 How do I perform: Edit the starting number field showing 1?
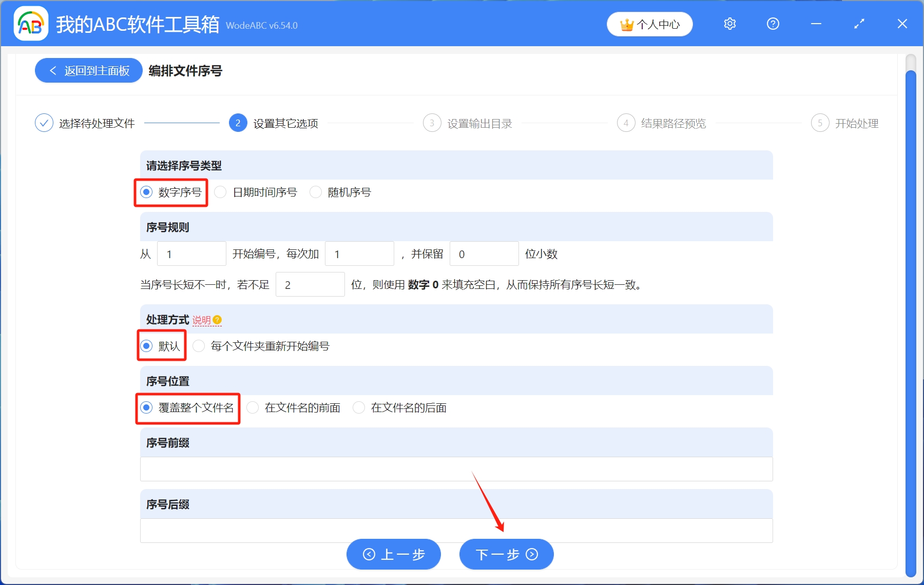[191, 253]
